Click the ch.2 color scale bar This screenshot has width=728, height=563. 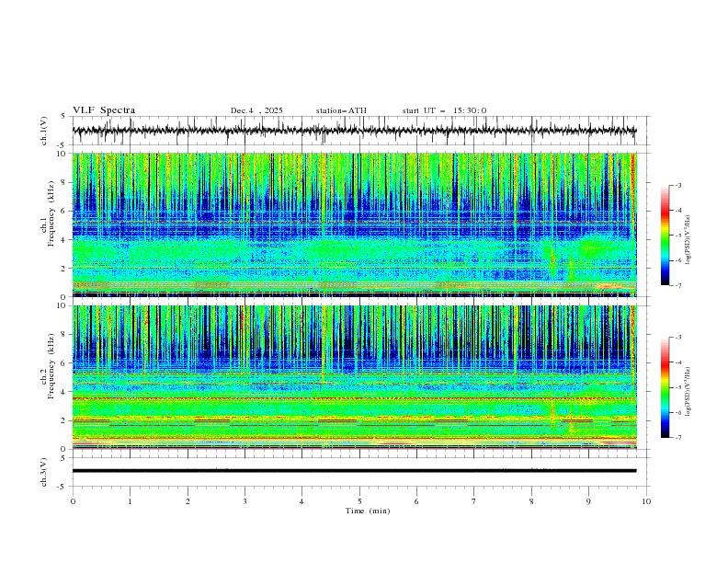(x=665, y=387)
